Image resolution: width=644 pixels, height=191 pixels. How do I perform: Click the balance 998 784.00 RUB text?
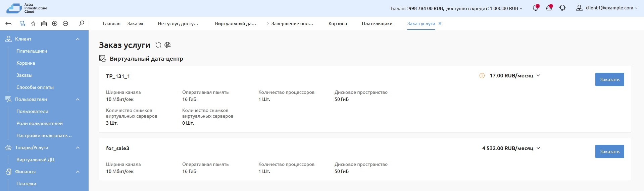(426, 8)
